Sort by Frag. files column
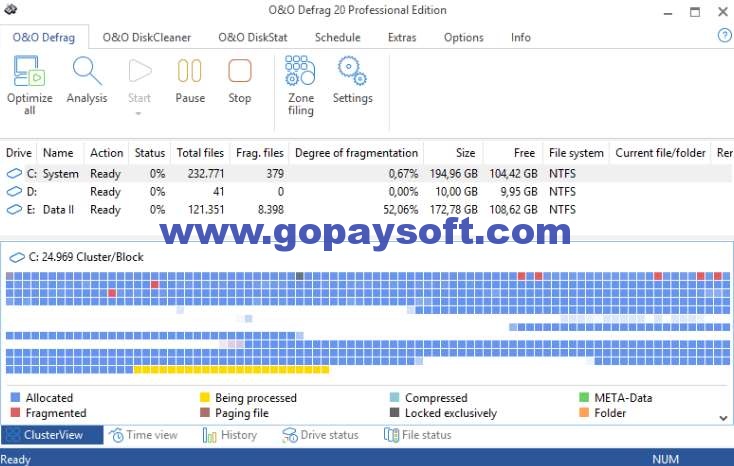The width and height of the screenshot is (734, 466). coord(260,153)
